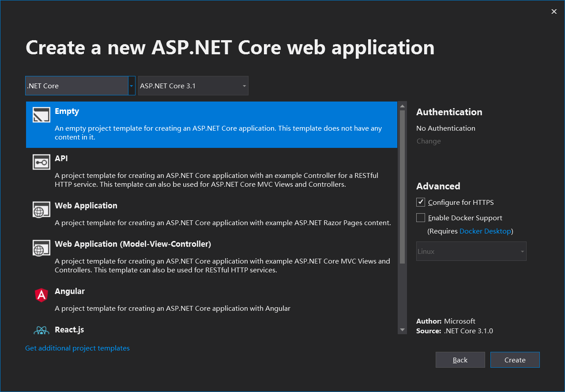
Task: Select the Angular template title
Action: [70, 291]
